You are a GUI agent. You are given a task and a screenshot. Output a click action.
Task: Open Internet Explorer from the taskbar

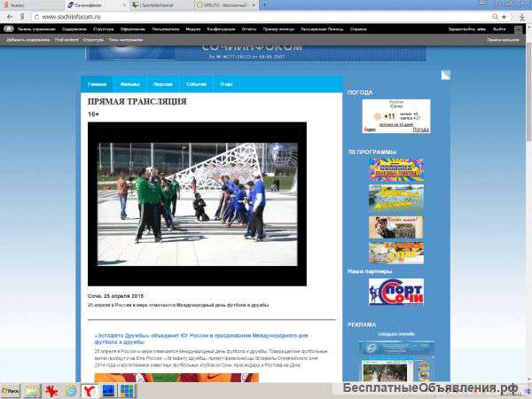[x=71, y=391]
